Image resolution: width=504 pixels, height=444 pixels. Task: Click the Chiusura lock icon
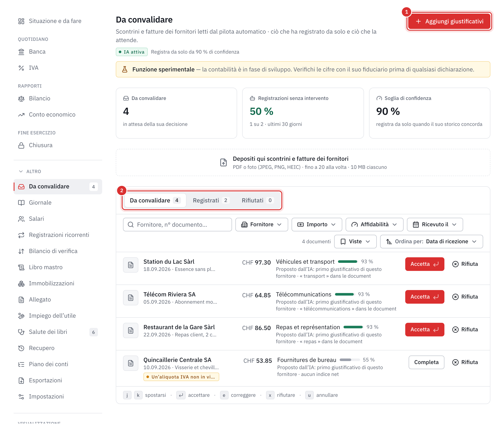21,145
